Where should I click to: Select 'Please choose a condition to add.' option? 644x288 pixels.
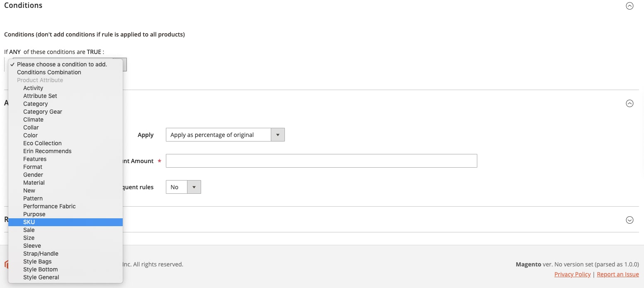(x=66, y=64)
